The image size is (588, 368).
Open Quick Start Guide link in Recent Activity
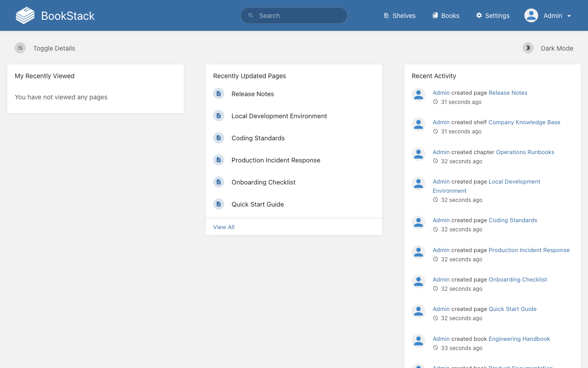(513, 309)
